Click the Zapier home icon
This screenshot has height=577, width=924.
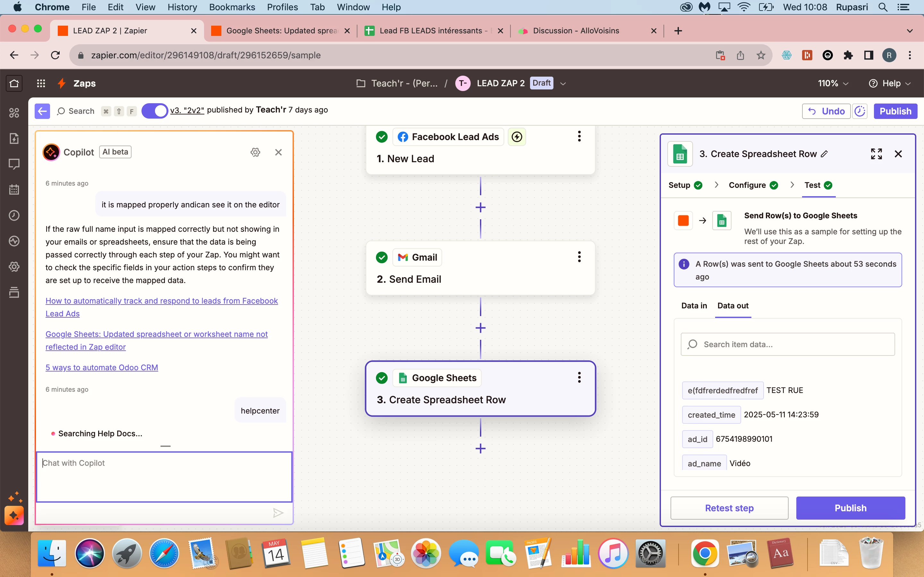[x=14, y=83]
